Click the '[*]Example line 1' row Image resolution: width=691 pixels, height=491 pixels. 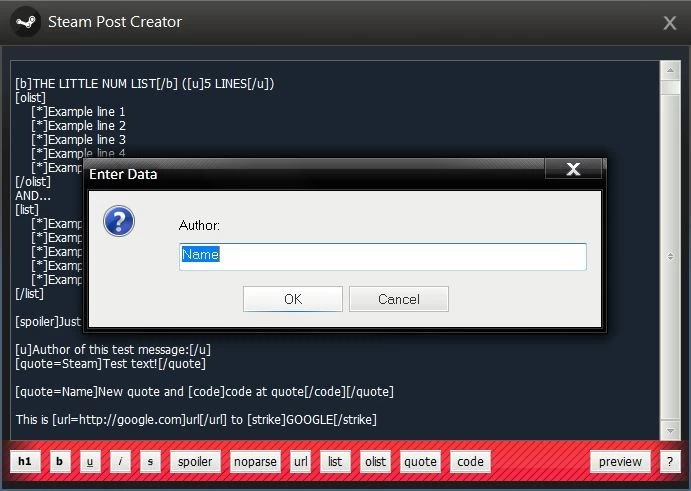tap(78, 112)
